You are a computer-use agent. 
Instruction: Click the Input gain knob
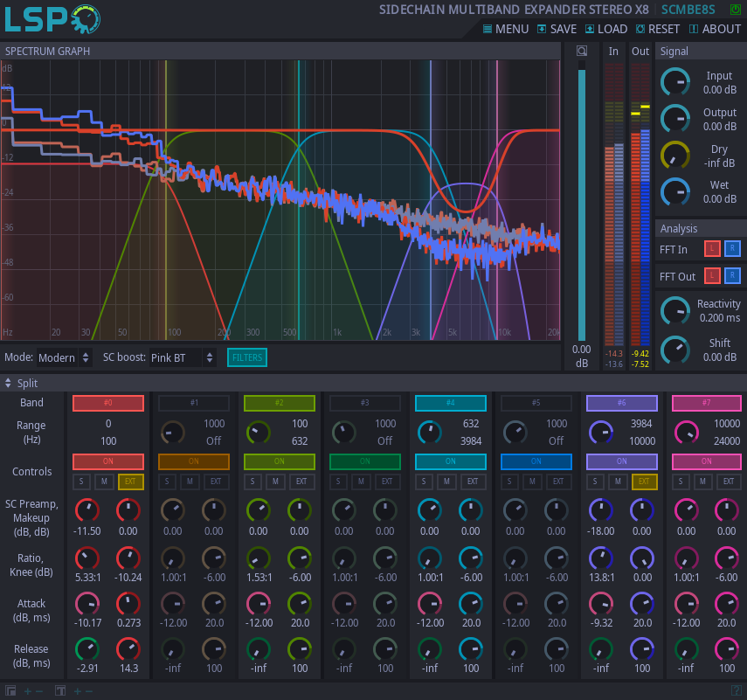pyautogui.click(x=675, y=82)
